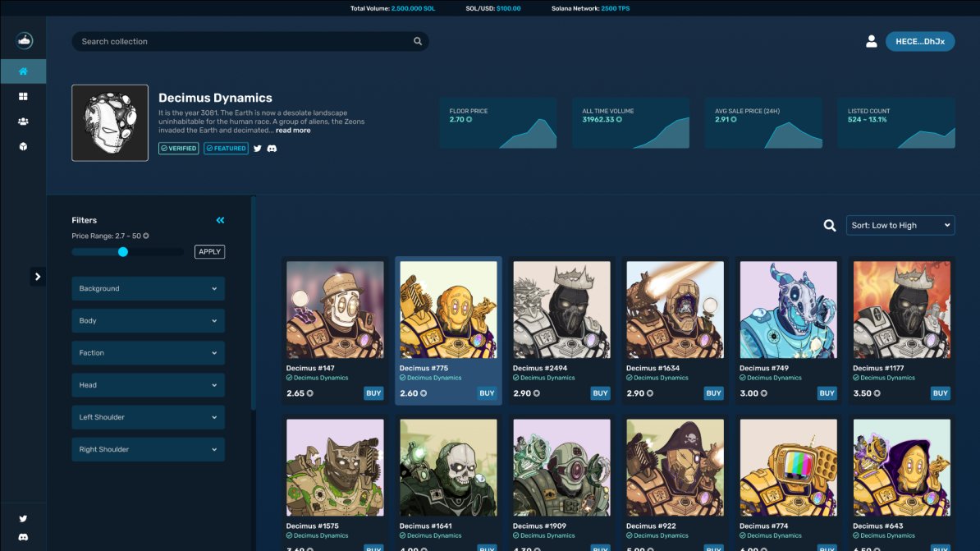Click the Solana Network 2500 TPS value
This screenshot has width=980, height=551.
tap(616, 9)
